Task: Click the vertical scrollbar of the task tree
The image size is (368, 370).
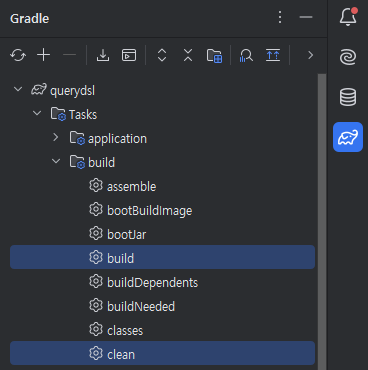Action: [x=322, y=222]
